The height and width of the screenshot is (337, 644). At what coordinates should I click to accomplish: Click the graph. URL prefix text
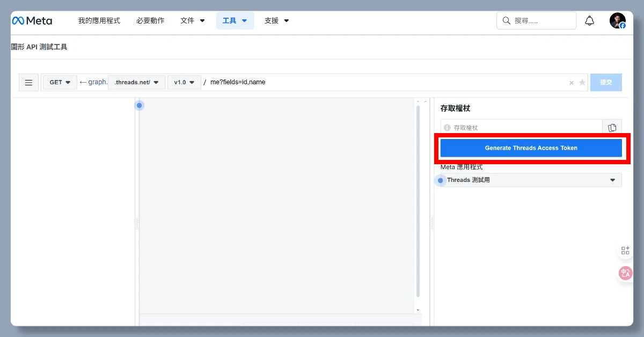pyautogui.click(x=98, y=82)
